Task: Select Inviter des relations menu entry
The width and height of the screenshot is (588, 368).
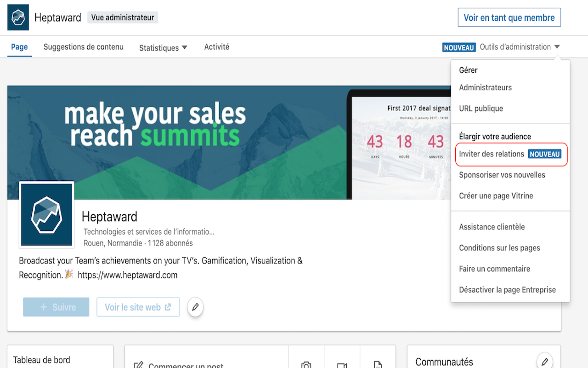Action: [x=492, y=154]
